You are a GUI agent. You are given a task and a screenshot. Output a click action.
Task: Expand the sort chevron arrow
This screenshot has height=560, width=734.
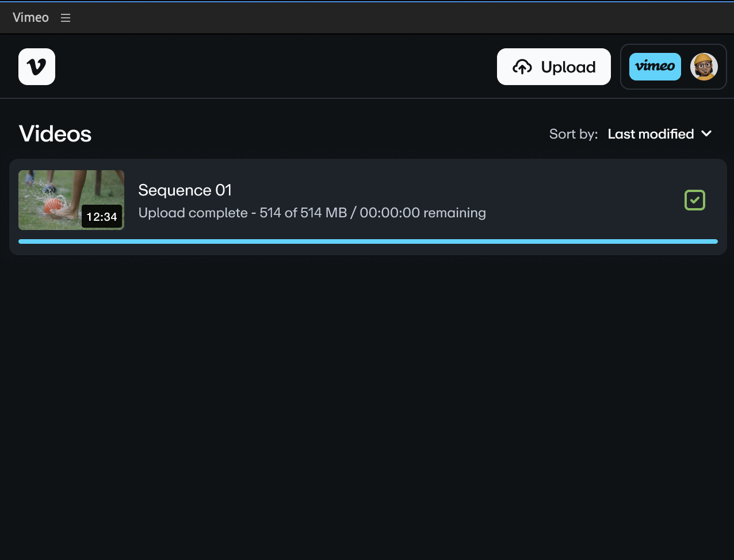pos(707,134)
